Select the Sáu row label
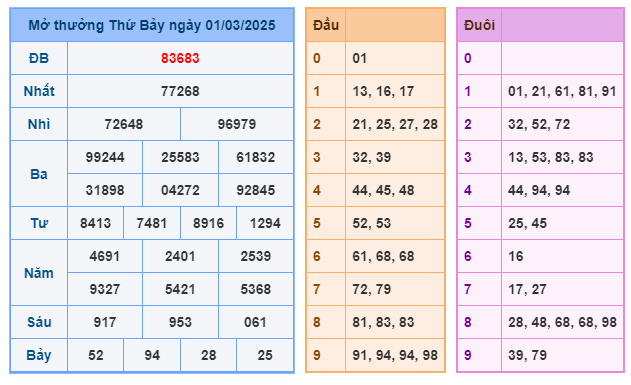 (39, 322)
